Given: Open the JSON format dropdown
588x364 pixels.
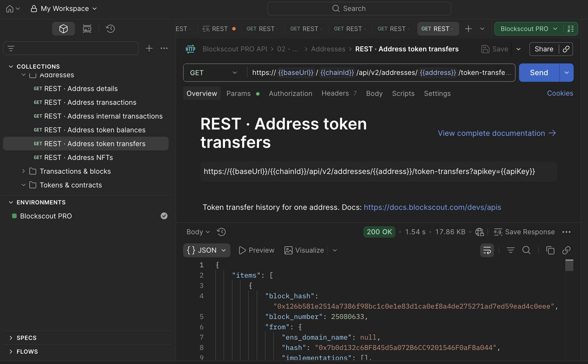Looking at the screenshot, I should pyautogui.click(x=207, y=250).
